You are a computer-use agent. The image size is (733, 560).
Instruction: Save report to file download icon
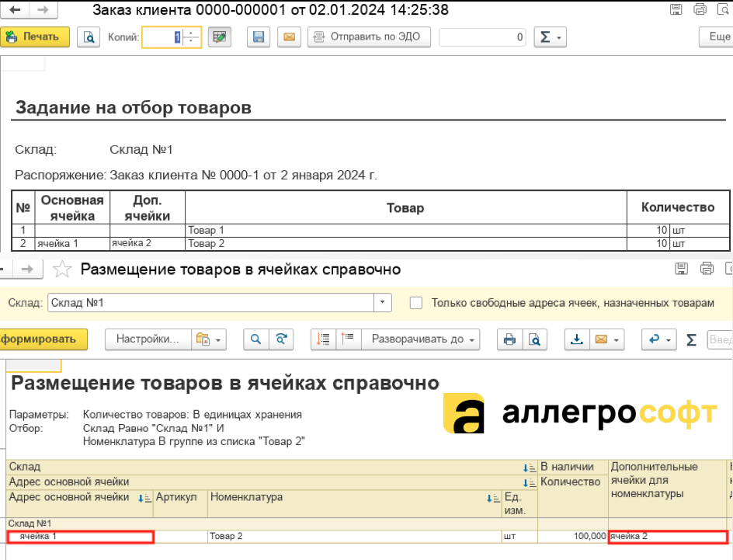pyautogui.click(x=577, y=339)
